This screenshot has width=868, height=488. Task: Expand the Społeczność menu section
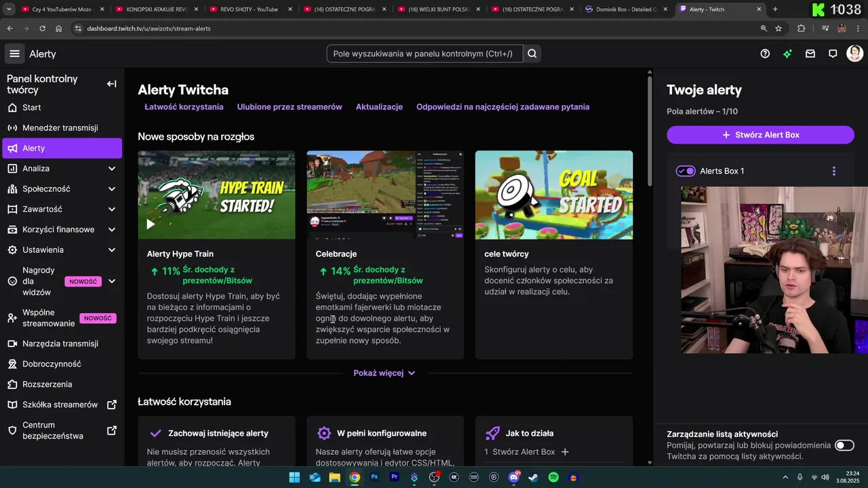point(112,189)
